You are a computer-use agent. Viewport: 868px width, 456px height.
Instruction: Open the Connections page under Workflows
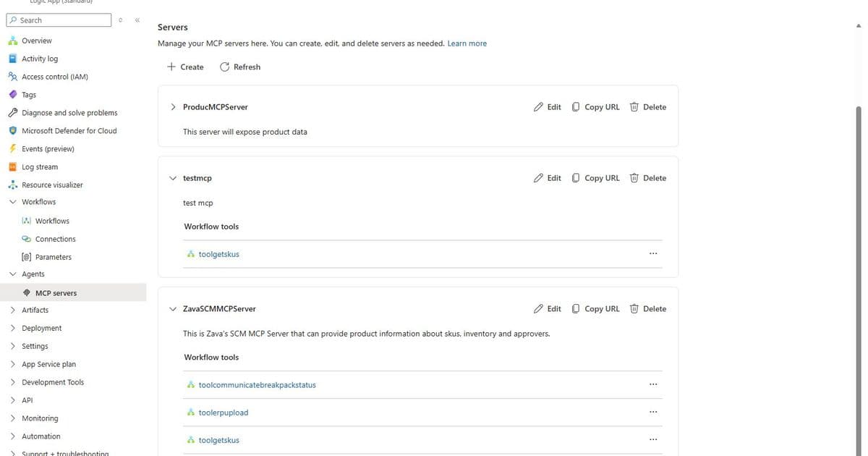click(55, 239)
